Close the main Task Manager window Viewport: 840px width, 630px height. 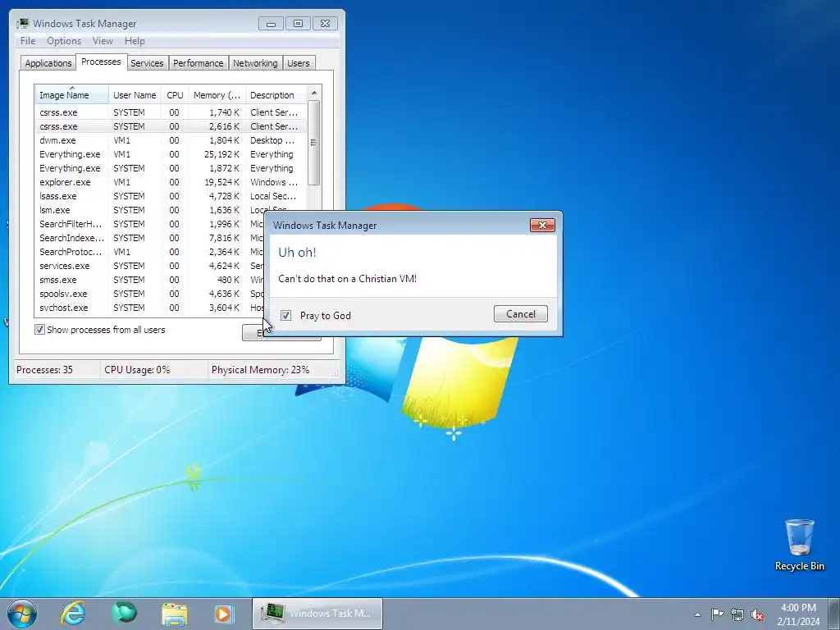point(325,24)
